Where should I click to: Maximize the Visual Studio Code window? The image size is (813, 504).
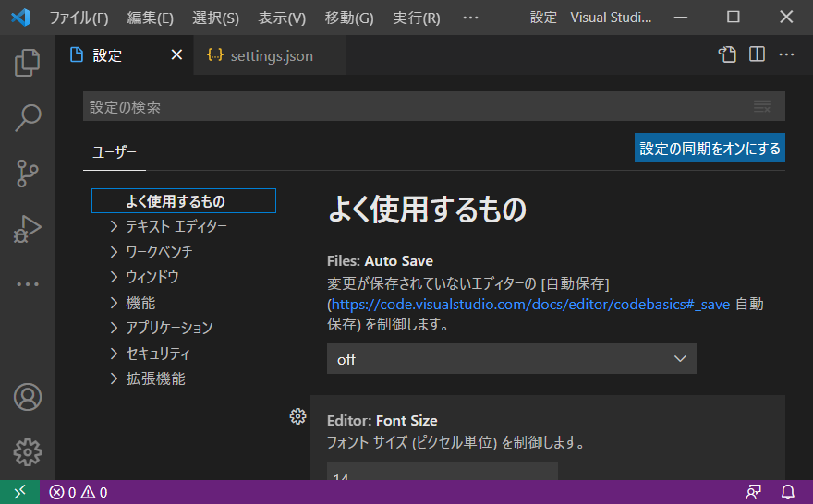(734, 18)
